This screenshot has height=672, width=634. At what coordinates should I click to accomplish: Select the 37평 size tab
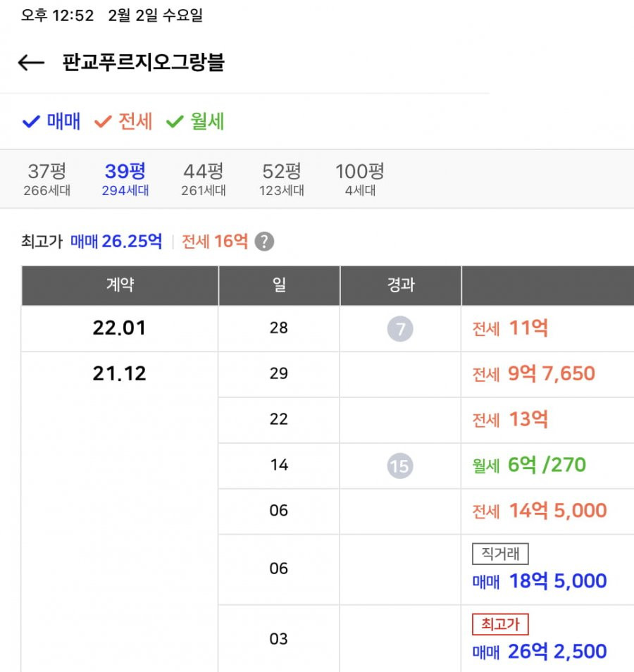[46, 179]
